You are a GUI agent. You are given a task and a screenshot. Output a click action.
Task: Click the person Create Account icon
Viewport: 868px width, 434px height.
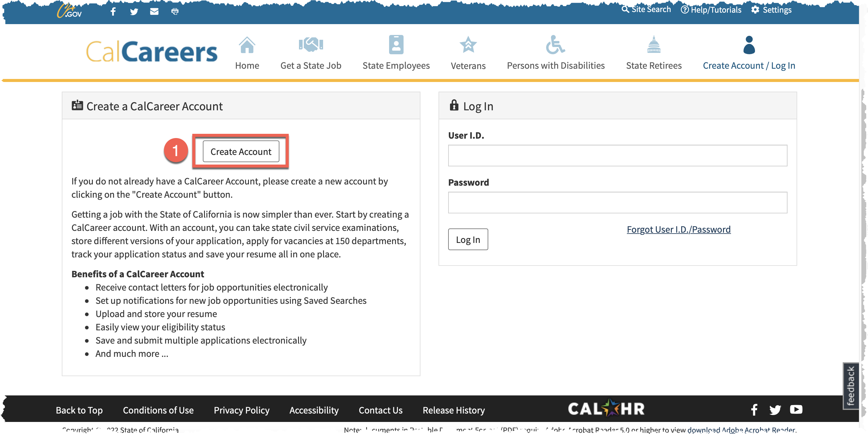(749, 45)
